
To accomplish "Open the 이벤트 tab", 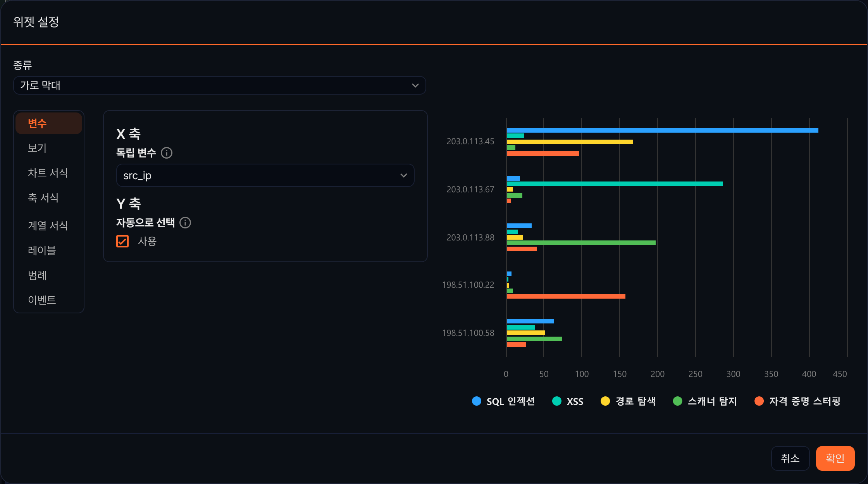I will (x=49, y=300).
